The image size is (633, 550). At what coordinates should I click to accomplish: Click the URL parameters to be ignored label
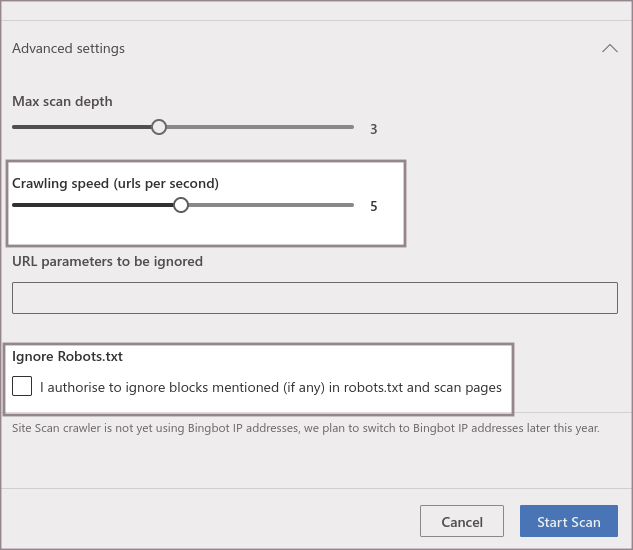click(x=107, y=261)
